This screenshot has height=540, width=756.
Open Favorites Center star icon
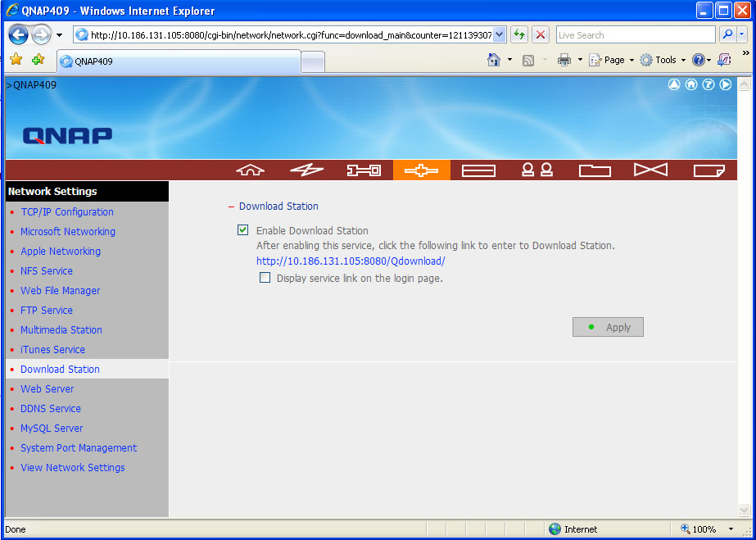pos(16,59)
